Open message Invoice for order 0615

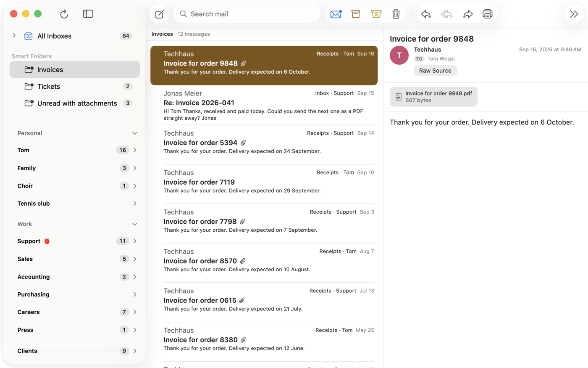(264, 302)
